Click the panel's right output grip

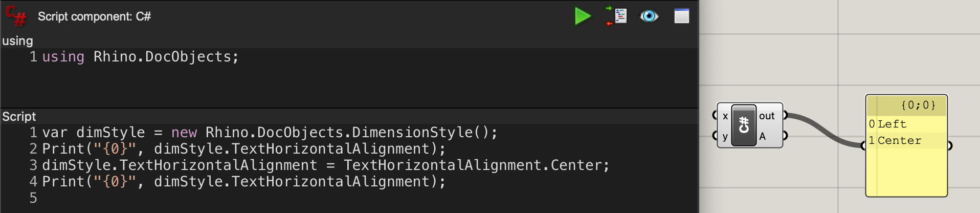[x=950, y=146]
